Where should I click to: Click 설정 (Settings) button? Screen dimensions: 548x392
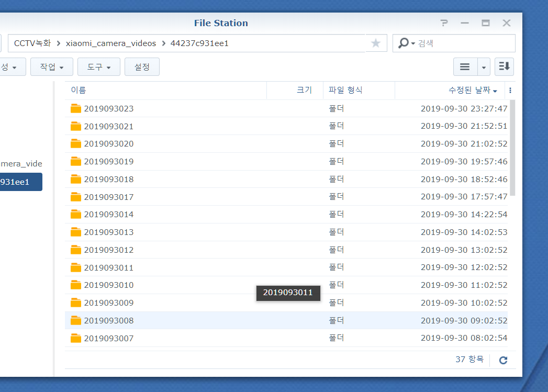[x=142, y=66]
